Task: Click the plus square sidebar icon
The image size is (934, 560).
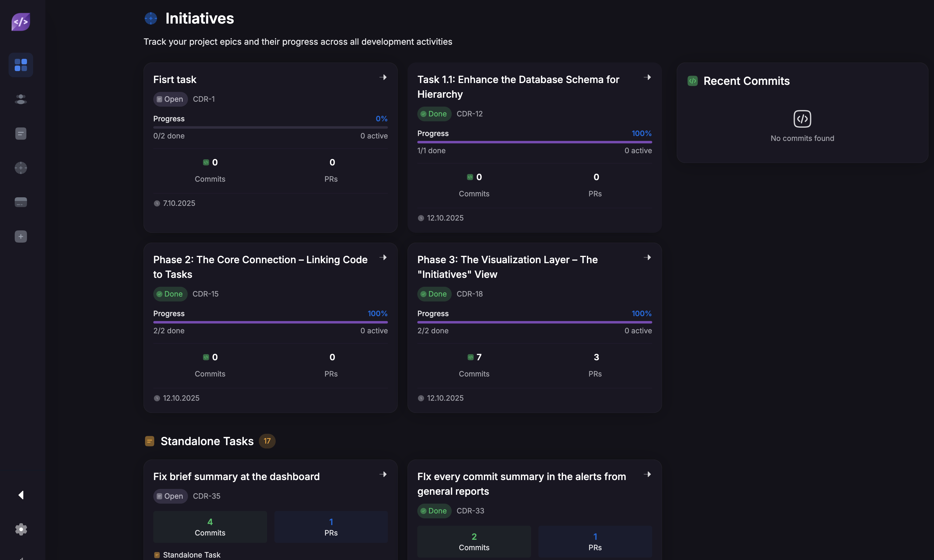Action: 21,236
